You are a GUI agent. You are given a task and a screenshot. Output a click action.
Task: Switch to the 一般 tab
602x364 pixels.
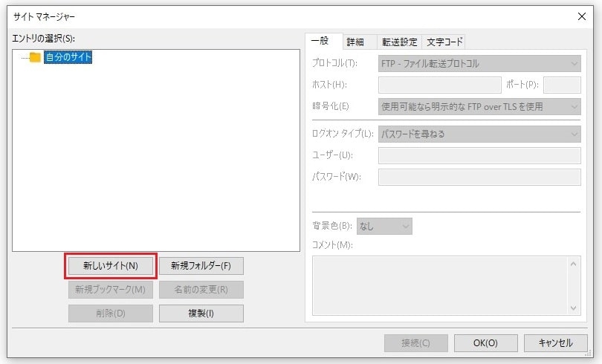[320, 42]
